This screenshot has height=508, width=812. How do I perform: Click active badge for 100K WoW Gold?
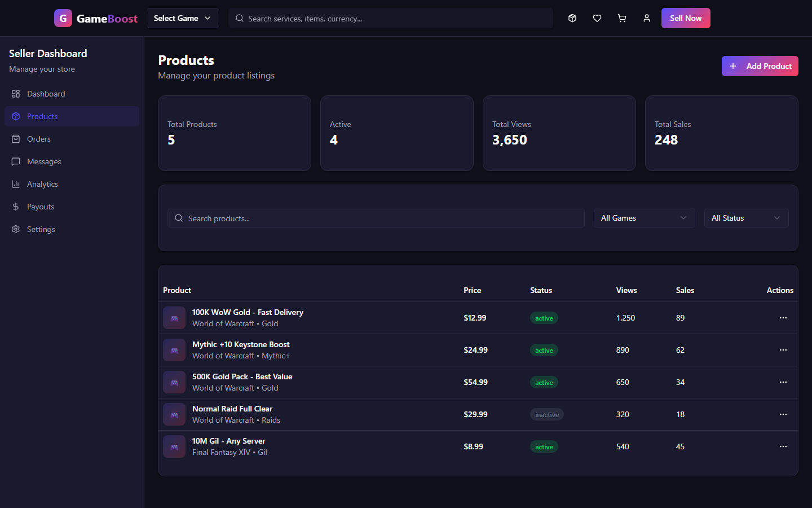544,318
